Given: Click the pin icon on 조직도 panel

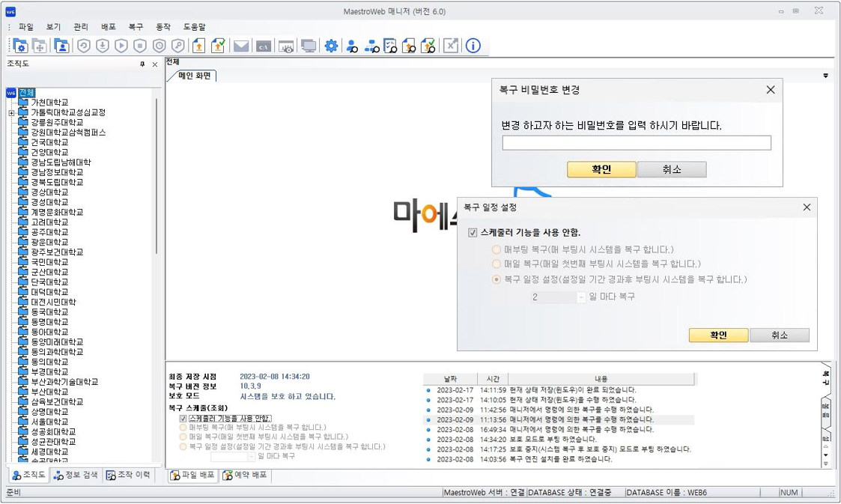Looking at the screenshot, I should click(x=142, y=64).
